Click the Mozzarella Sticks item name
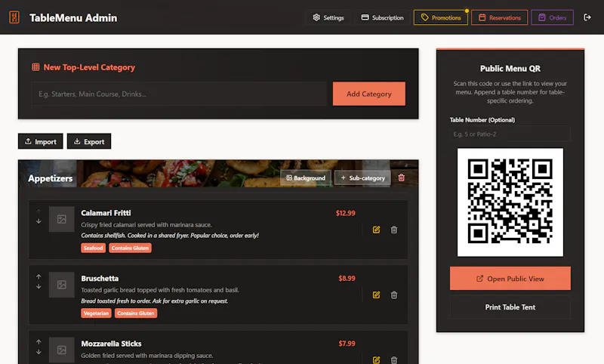 tap(111, 344)
